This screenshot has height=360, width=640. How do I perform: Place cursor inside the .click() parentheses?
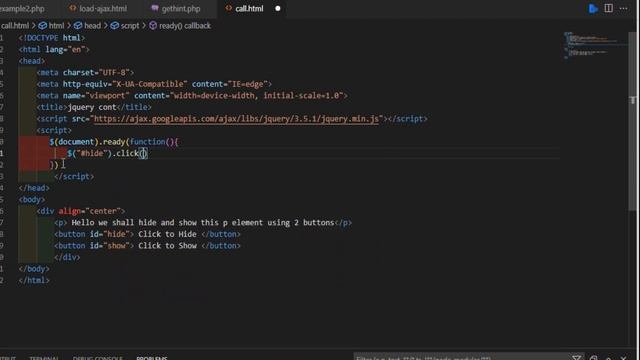click(144, 153)
